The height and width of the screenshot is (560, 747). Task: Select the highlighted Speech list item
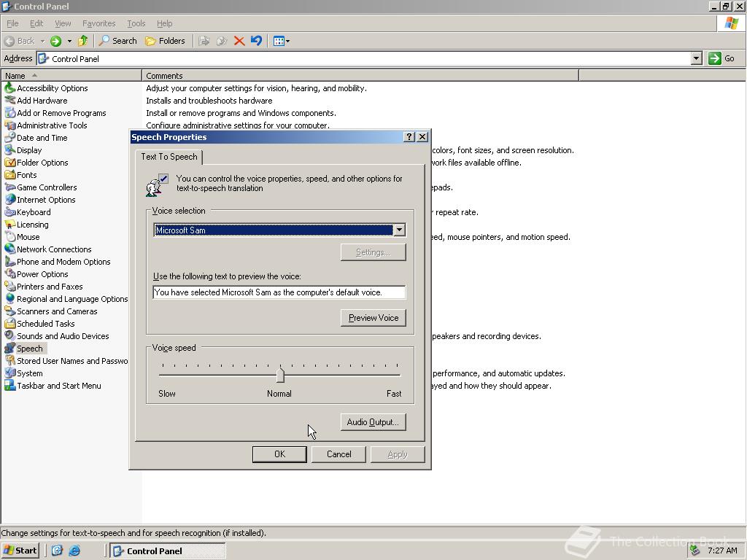(x=25, y=348)
